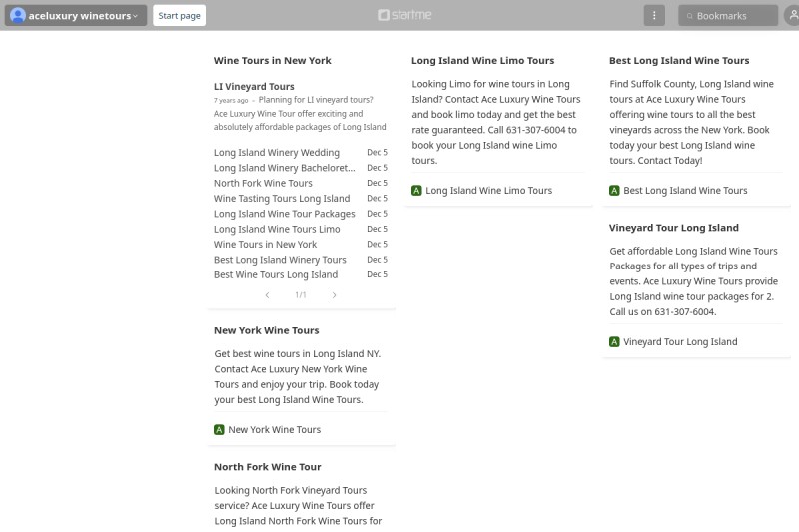This screenshot has height=532, width=799.
Task: Open the Best Long Island Wine Tours bookmark link
Action: coord(685,190)
